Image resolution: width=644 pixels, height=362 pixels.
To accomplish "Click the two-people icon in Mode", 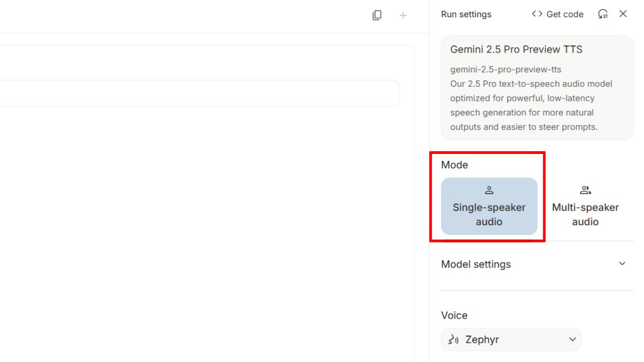I will (585, 190).
